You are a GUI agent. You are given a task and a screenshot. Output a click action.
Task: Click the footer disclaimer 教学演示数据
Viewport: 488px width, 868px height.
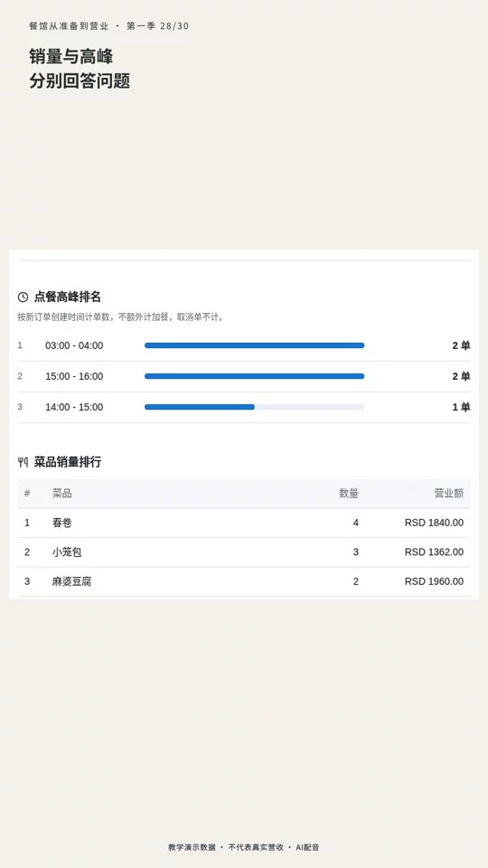(192, 847)
